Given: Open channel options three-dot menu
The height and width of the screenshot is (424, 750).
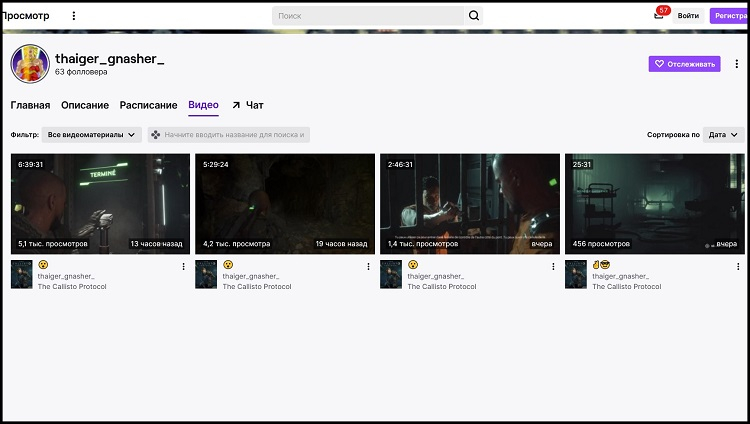Looking at the screenshot, I should click(737, 64).
